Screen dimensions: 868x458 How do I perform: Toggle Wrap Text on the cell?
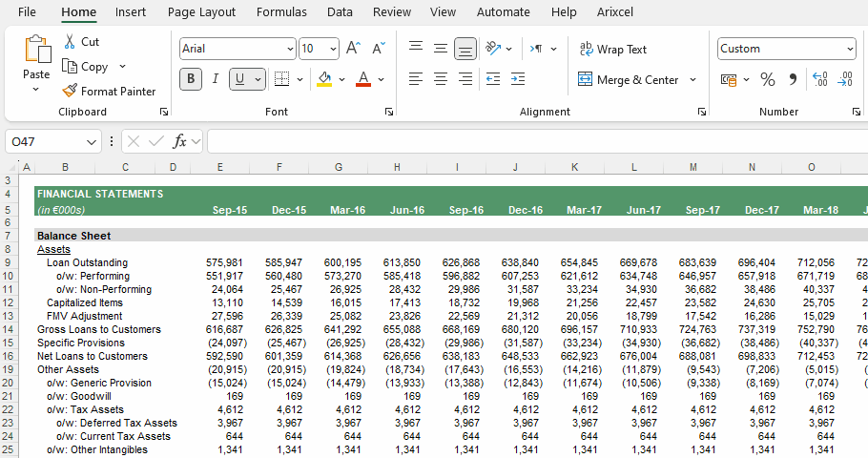pyautogui.click(x=612, y=50)
